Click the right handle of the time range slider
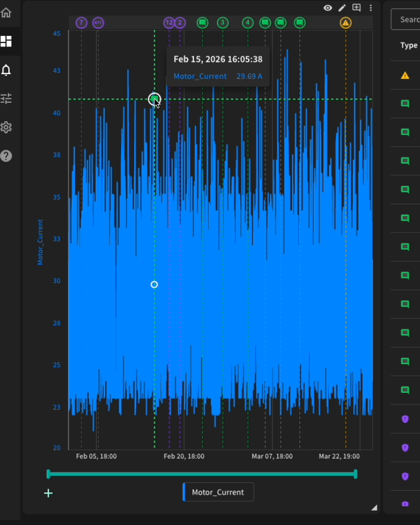This screenshot has height=525, width=420. point(356,474)
